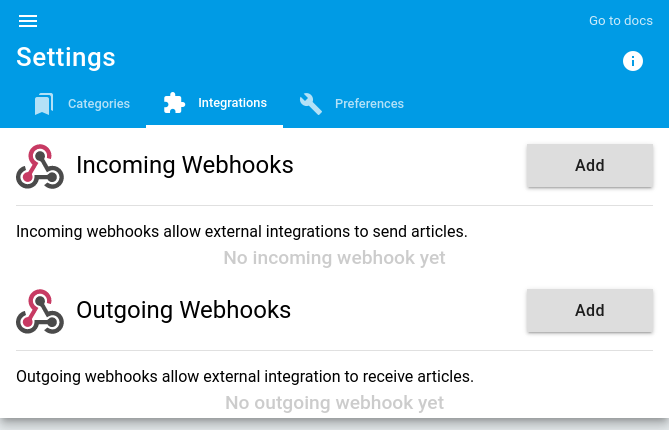Screen dimensions: 669x430
Task: Open the hamburger navigation menu
Action: coord(28,21)
